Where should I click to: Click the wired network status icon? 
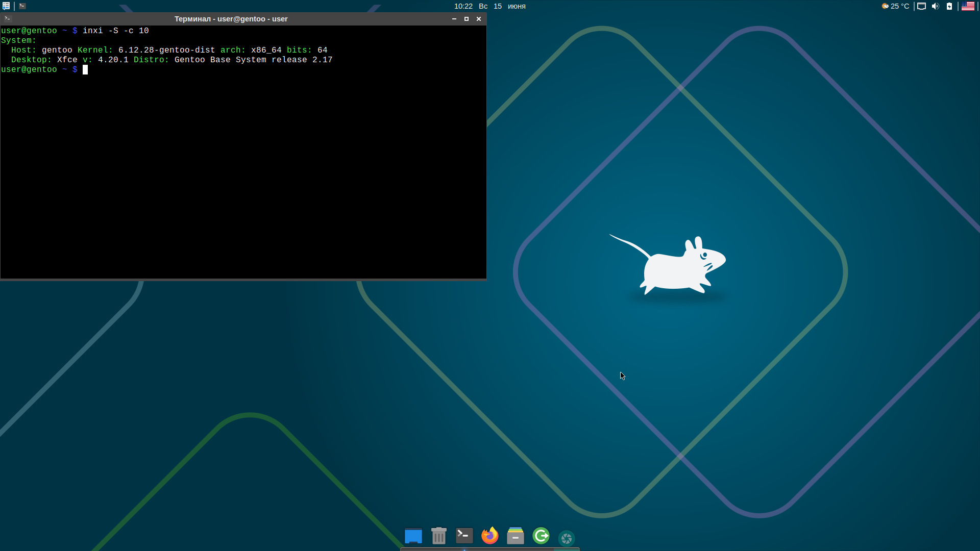coord(921,6)
